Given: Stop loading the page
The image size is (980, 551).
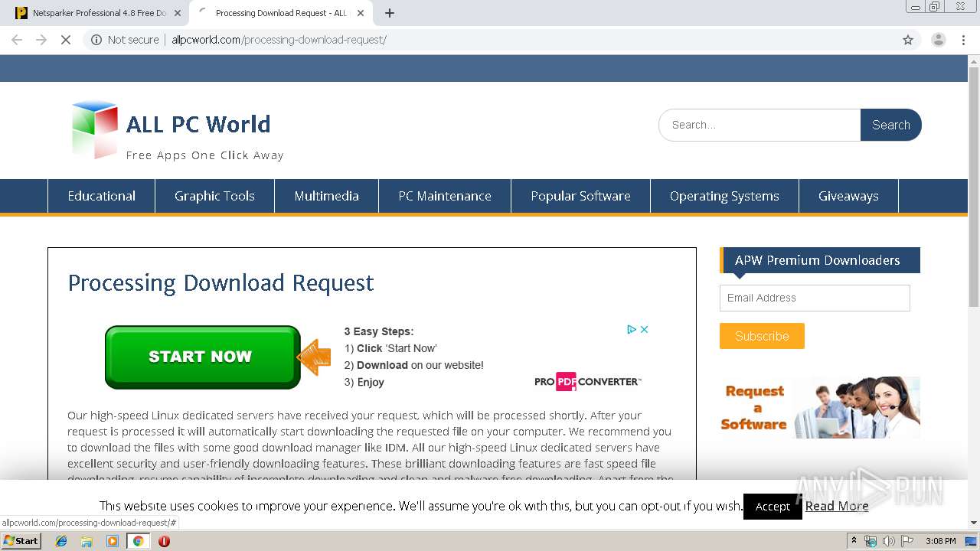Looking at the screenshot, I should pos(66,40).
